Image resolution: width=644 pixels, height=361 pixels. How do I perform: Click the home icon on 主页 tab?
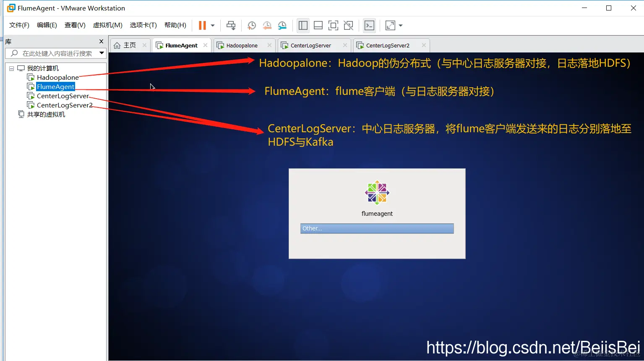(117, 45)
